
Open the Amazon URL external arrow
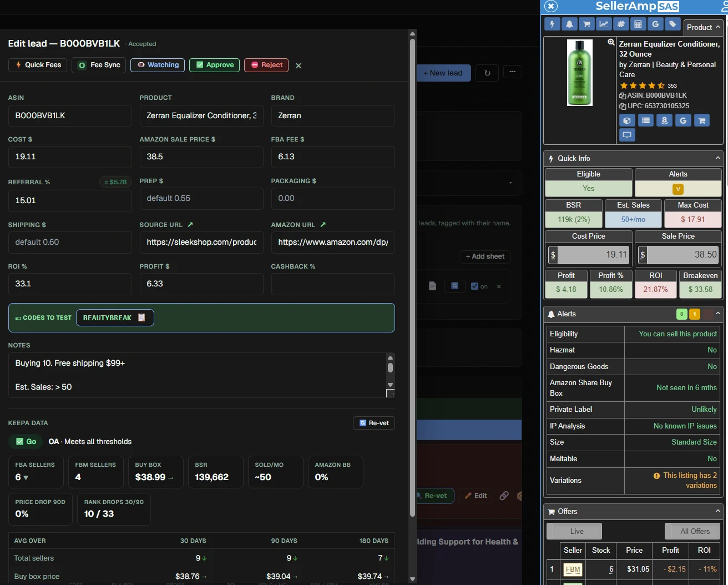[323, 225]
